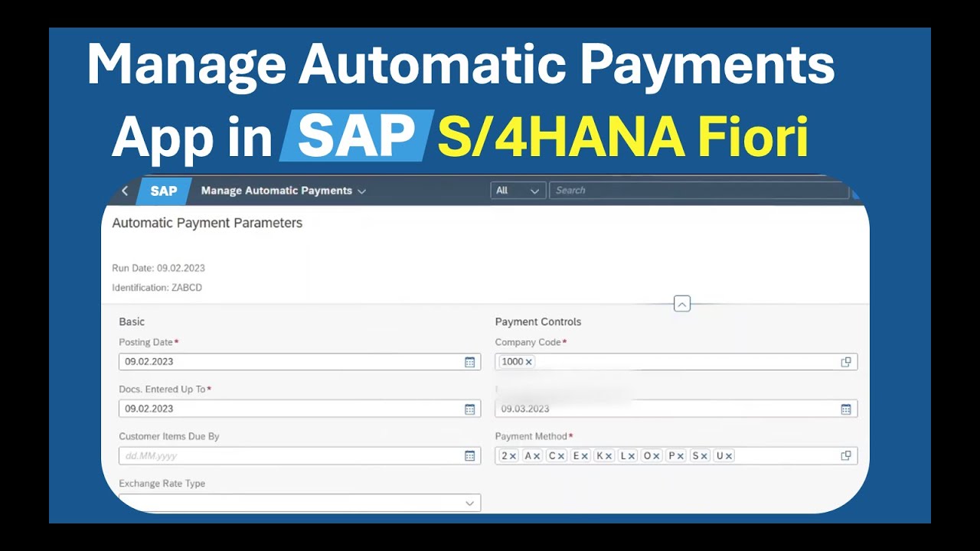Click the Search input field
This screenshot has width=980, height=551.
(699, 191)
